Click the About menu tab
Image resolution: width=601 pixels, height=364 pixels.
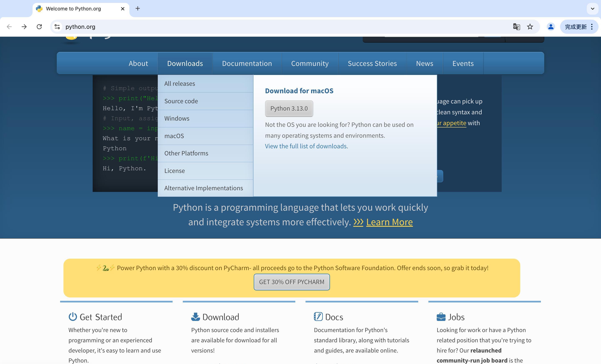click(x=138, y=63)
